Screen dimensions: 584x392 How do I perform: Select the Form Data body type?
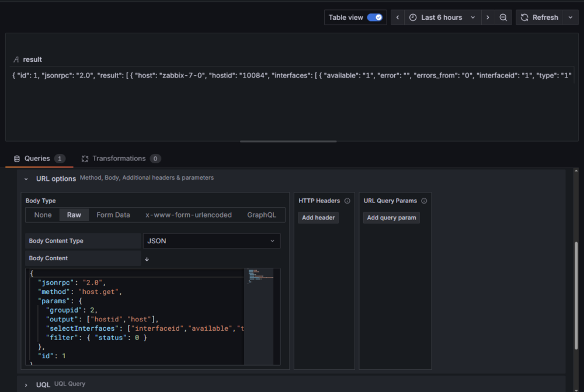pyautogui.click(x=113, y=215)
